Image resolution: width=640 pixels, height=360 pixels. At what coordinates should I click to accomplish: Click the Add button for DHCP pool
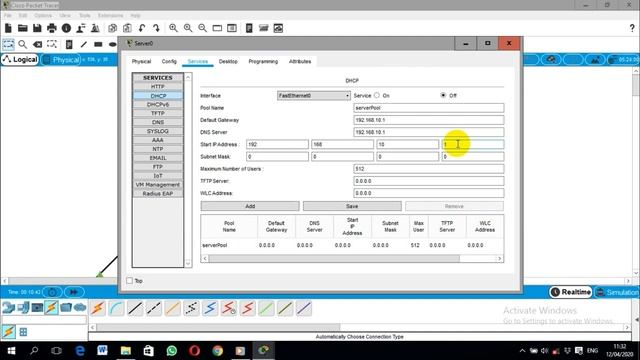(x=250, y=206)
